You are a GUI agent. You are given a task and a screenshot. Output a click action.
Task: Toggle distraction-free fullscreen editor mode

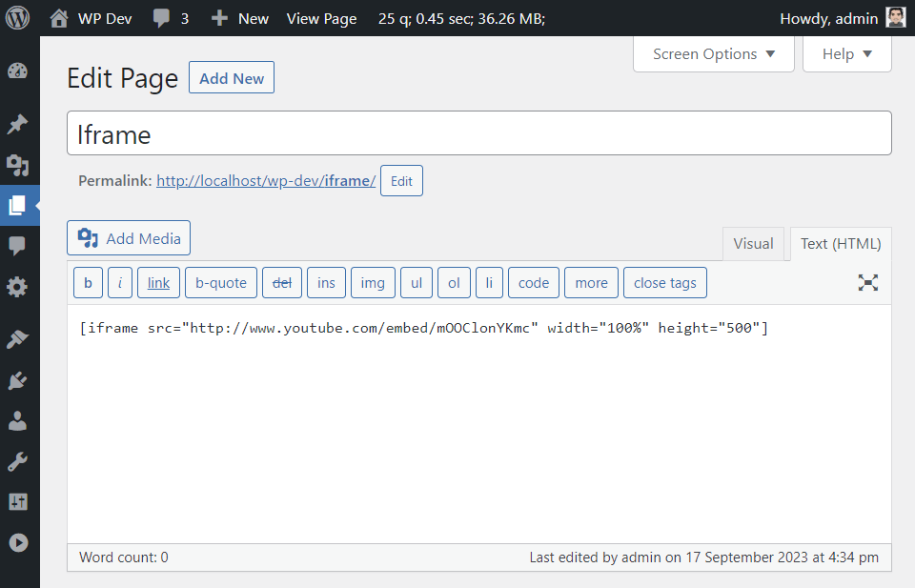867,282
